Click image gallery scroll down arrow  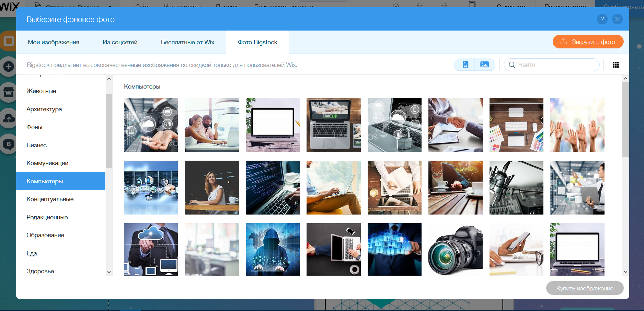point(625,272)
